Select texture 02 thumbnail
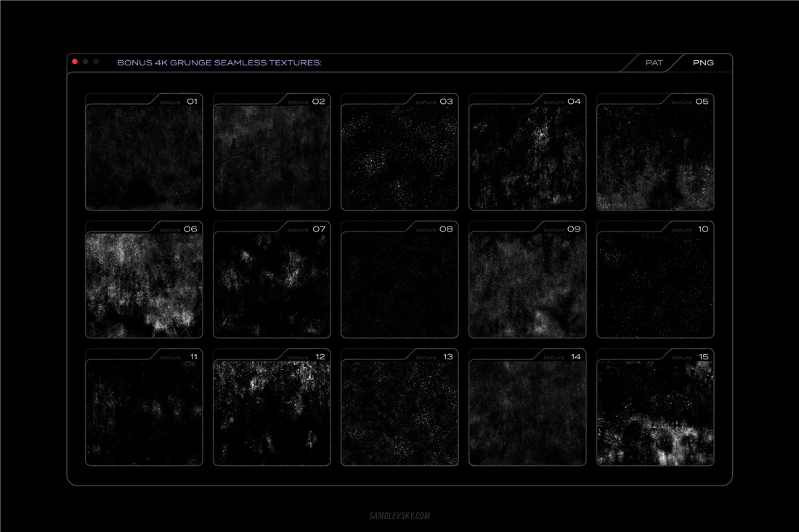Screen dimensions: 799x532 pos(272,157)
